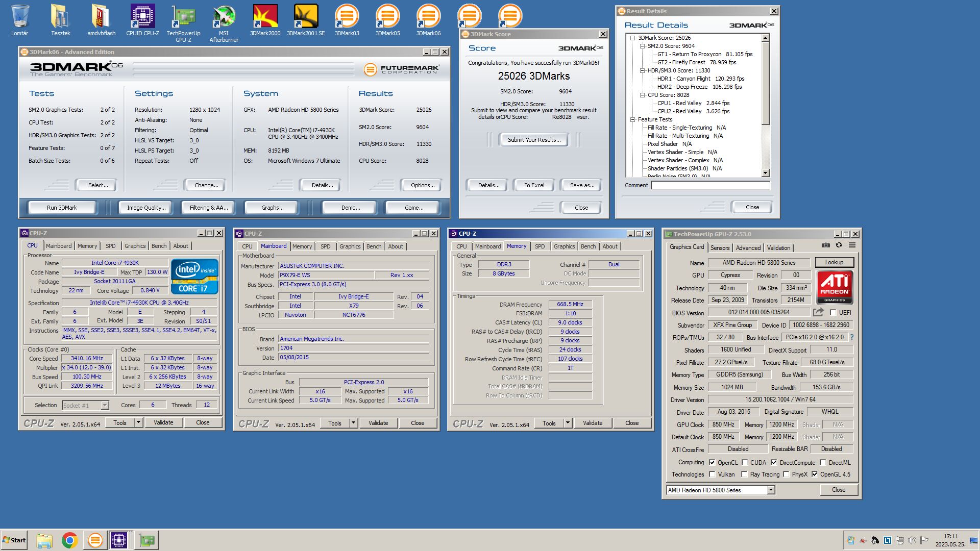Click the GPU-Z refresh icon
The width and height of the screenshot is (980, 551).
pyautogui.click(x=839, y=245)
